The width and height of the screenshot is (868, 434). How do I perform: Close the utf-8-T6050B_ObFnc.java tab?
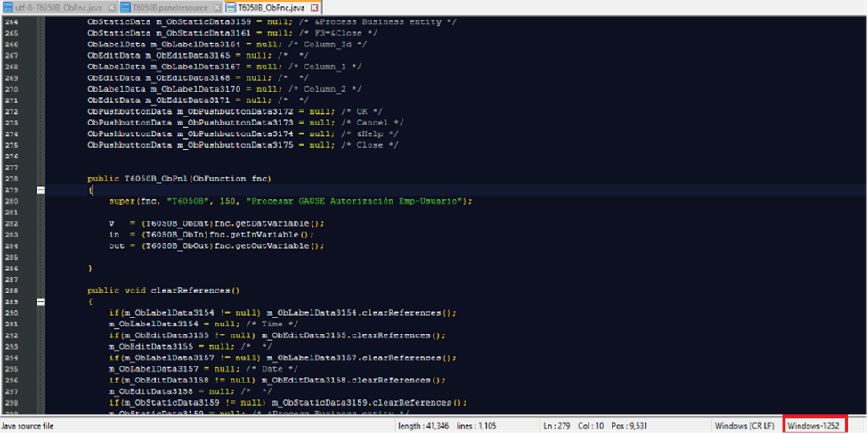tap(110, 8)
